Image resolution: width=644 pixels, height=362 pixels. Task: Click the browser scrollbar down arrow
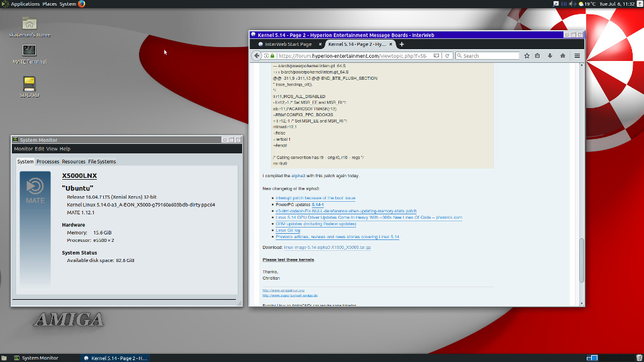pyautogui.click(x=582, y=304)
